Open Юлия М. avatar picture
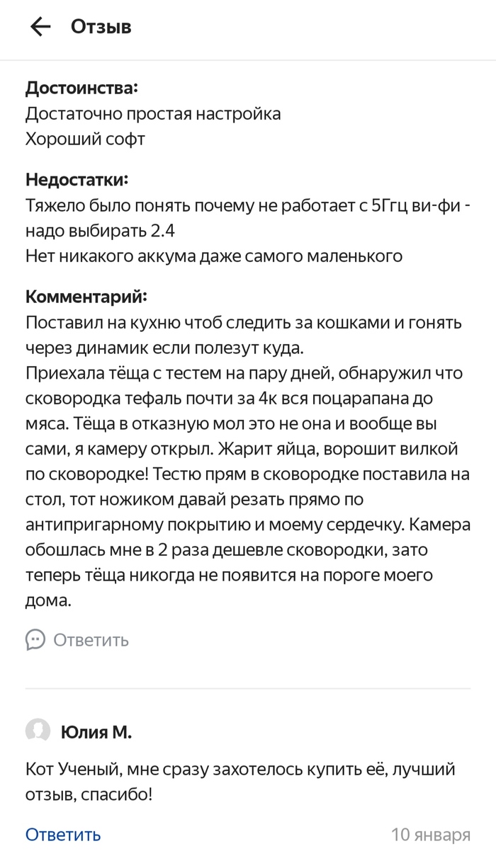 tap(38, 731)
